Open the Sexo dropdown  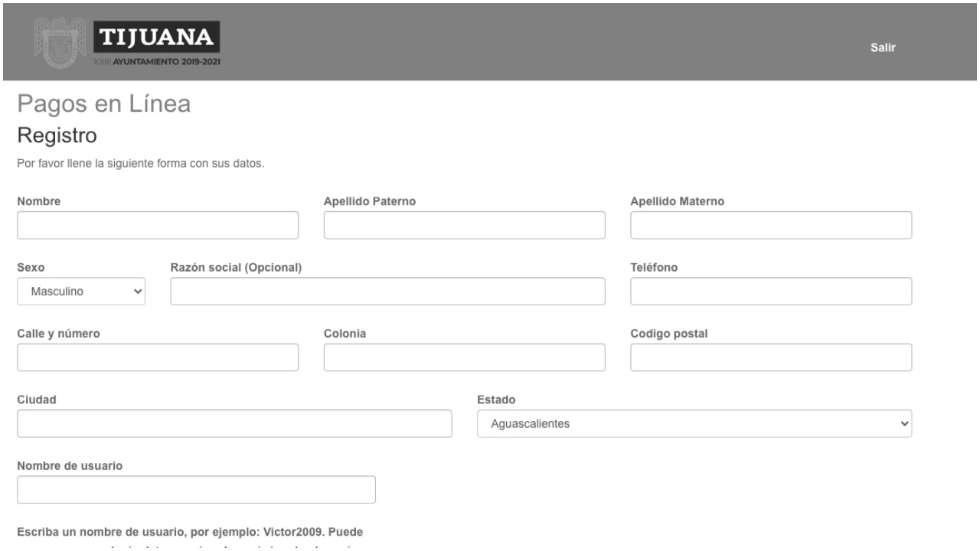coord(81,292)
